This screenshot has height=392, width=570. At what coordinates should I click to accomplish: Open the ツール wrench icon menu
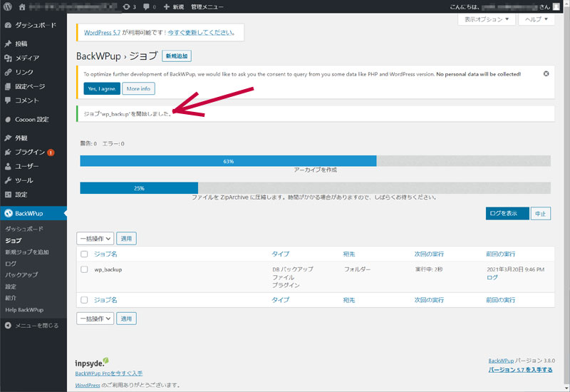point(8,180)
